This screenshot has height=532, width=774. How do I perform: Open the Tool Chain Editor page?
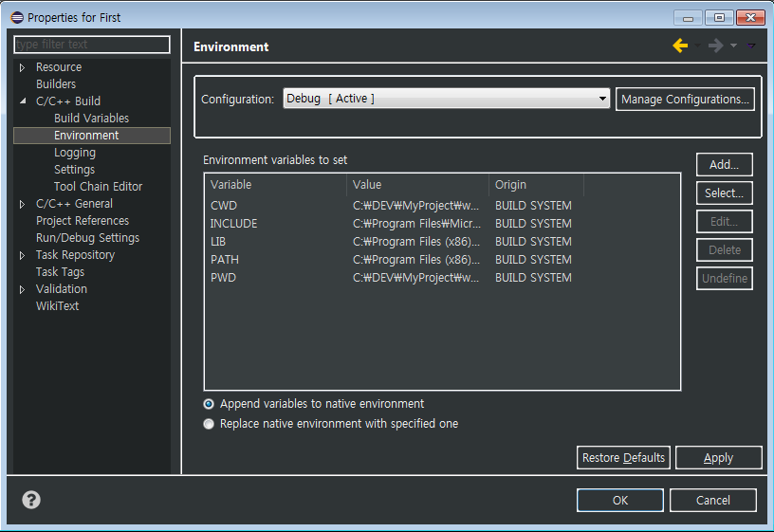[x=98, y=187]
